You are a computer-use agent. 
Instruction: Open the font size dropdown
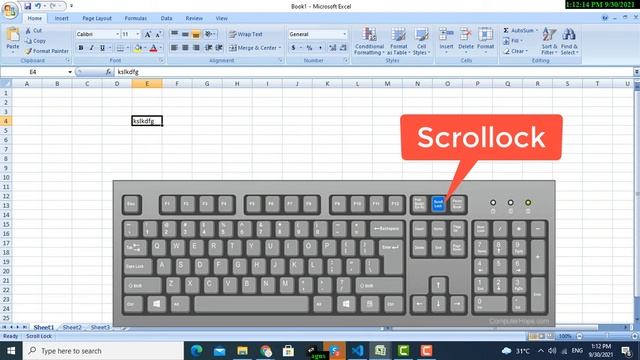138,34
